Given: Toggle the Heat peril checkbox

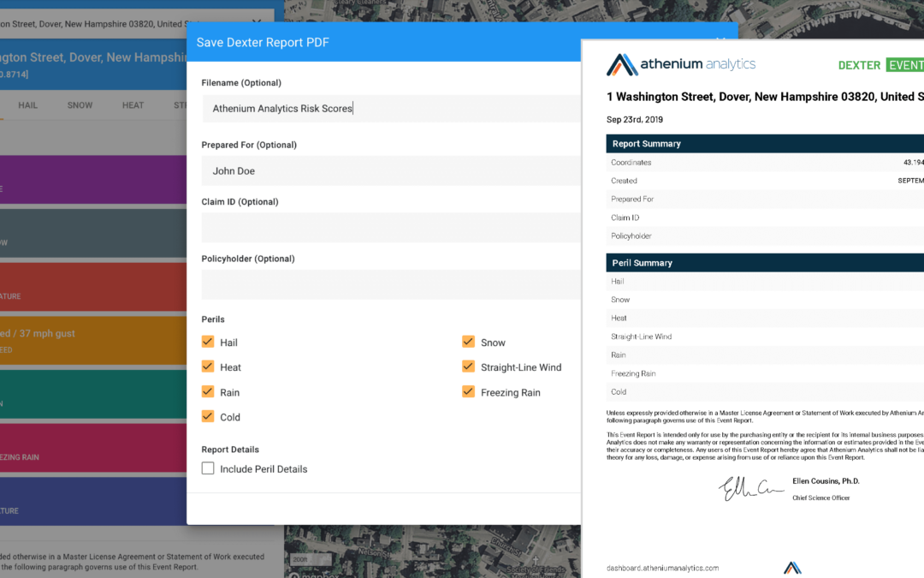Looking at the screenshot, I should pyautogui.click(x=207, y=366).
